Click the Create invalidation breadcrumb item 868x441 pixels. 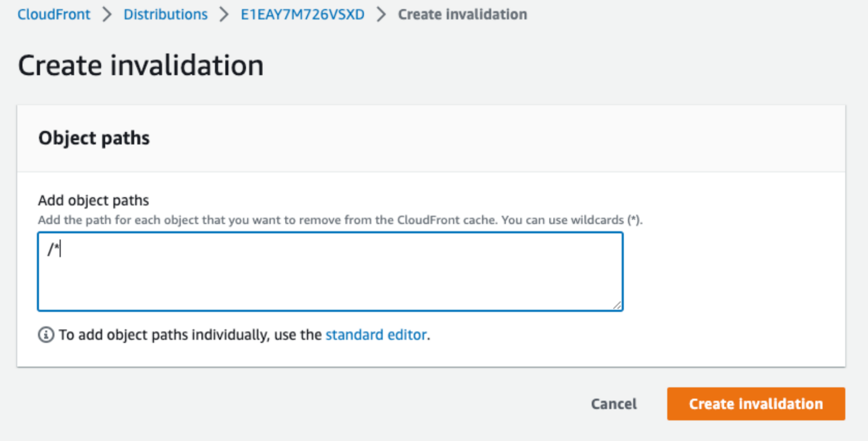[462, 15]
